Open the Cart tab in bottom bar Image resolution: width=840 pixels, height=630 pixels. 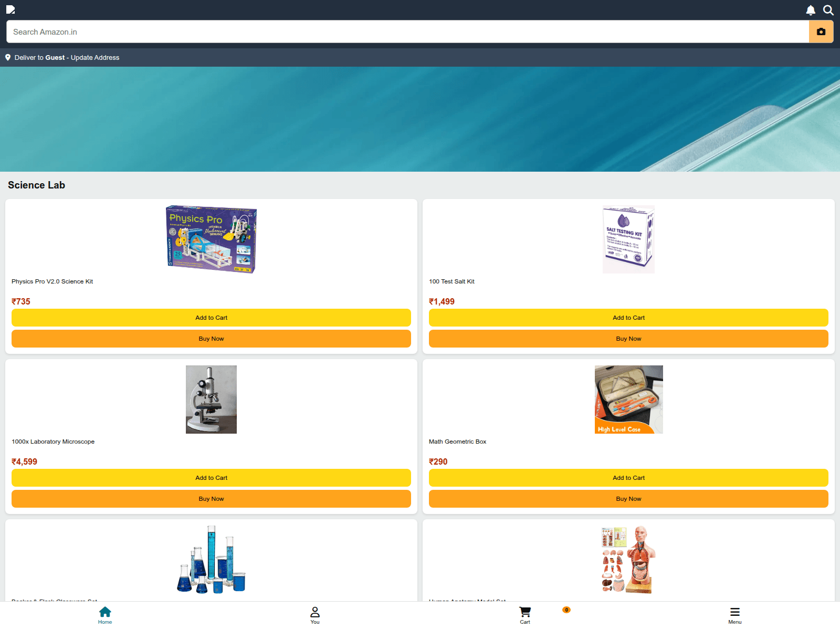click(525, 615)
